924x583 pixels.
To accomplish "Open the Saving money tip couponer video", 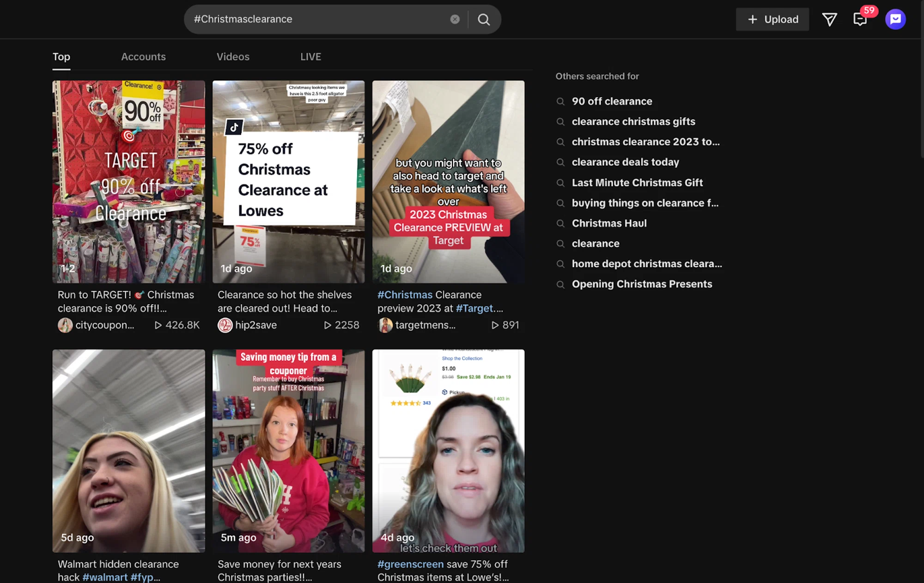I will 288,451.
